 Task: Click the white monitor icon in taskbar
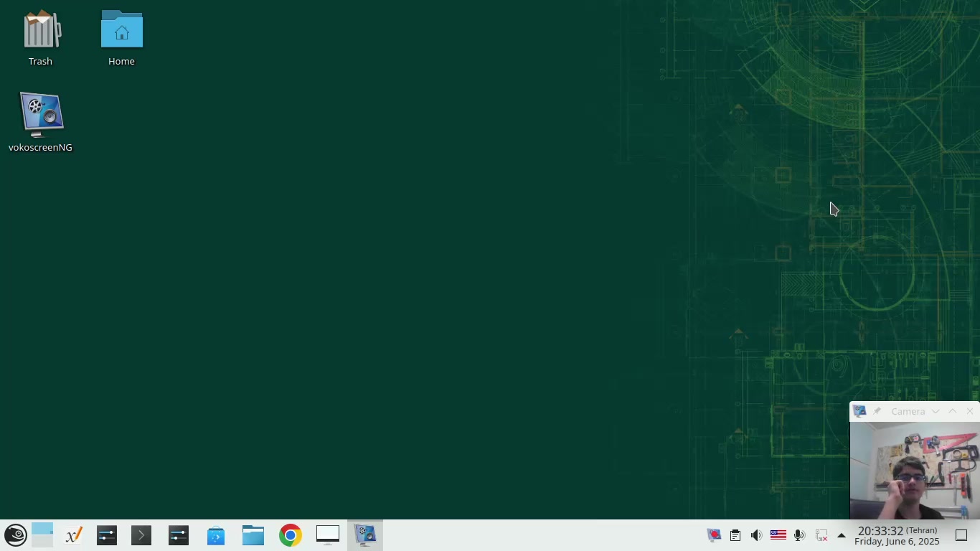tap(327, 535)
